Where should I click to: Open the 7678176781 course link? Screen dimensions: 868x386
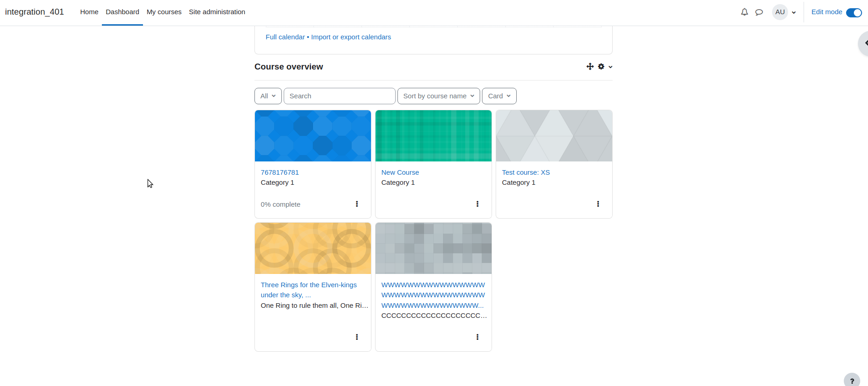280,172
